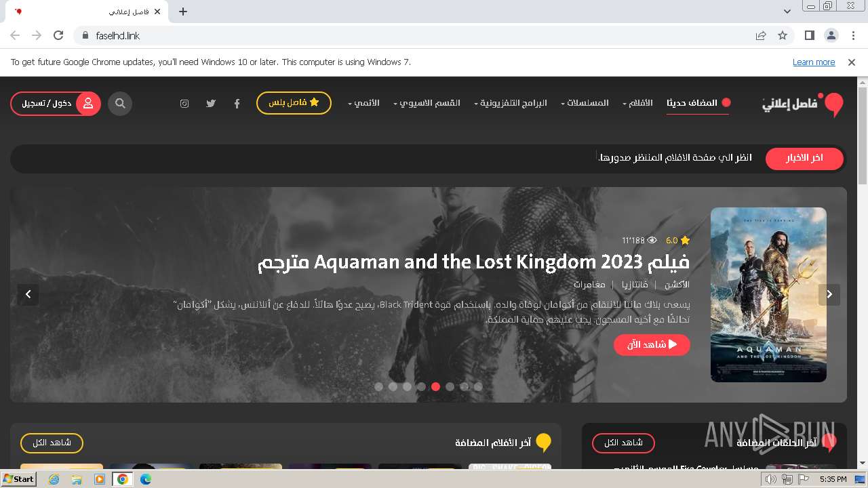Go to next slide with right arrow

click(829, 294)
